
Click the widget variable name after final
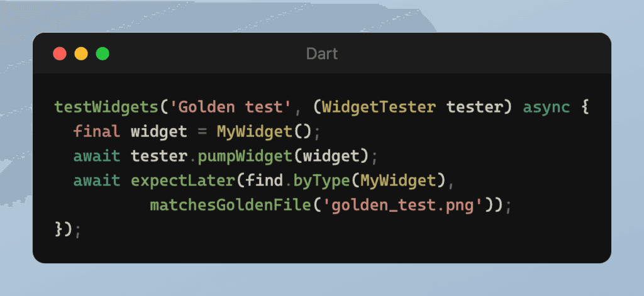[159, 132]
